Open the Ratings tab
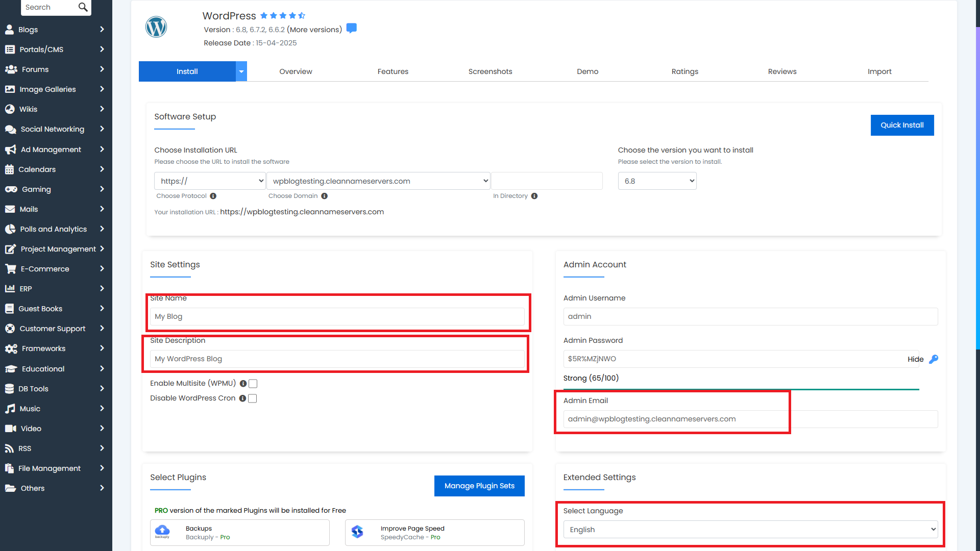This screenshot has height=551, width=980. 685,71
